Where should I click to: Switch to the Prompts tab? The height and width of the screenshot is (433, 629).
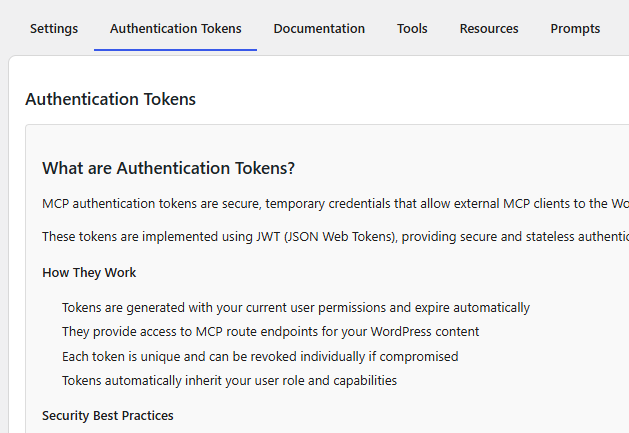pyautogui.click(x=575, y=28)
